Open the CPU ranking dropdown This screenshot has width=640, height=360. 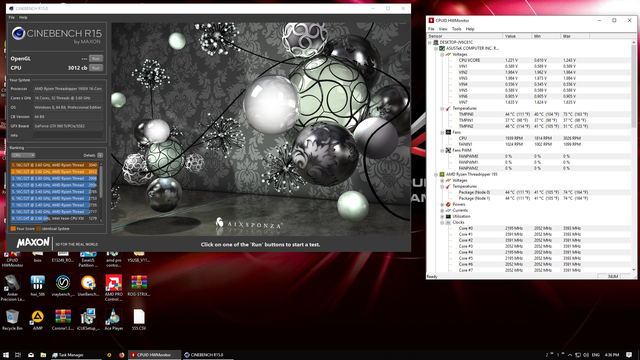23,155
